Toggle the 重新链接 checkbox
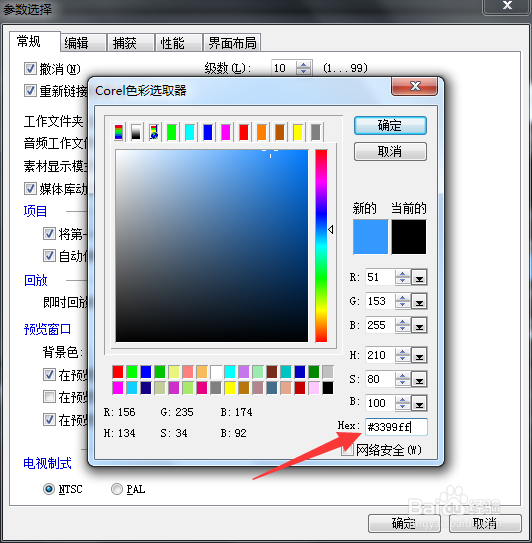The height and width of the screenshot is (543, 532). tap(30, 91)
